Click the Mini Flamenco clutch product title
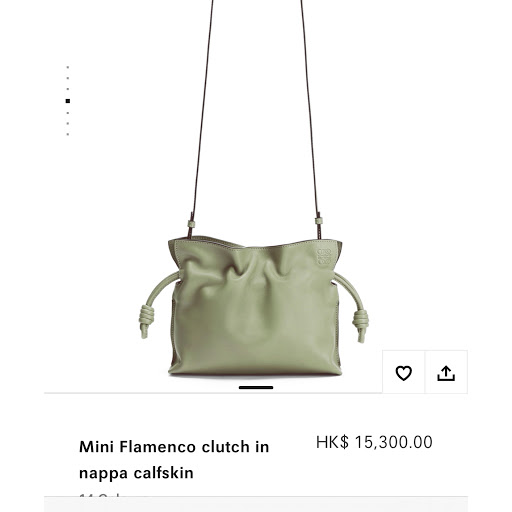Viewport: 512px width, 512px height. click(x=174, y=460)
